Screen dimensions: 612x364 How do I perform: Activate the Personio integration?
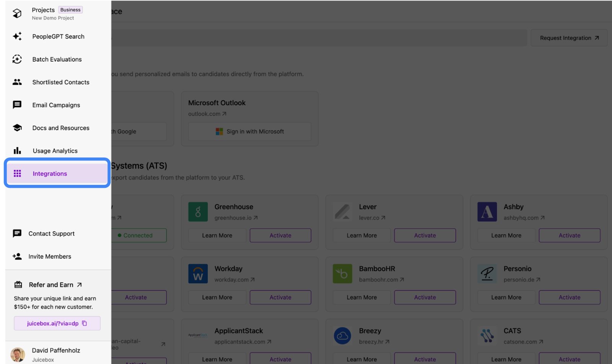coord(570,297)
